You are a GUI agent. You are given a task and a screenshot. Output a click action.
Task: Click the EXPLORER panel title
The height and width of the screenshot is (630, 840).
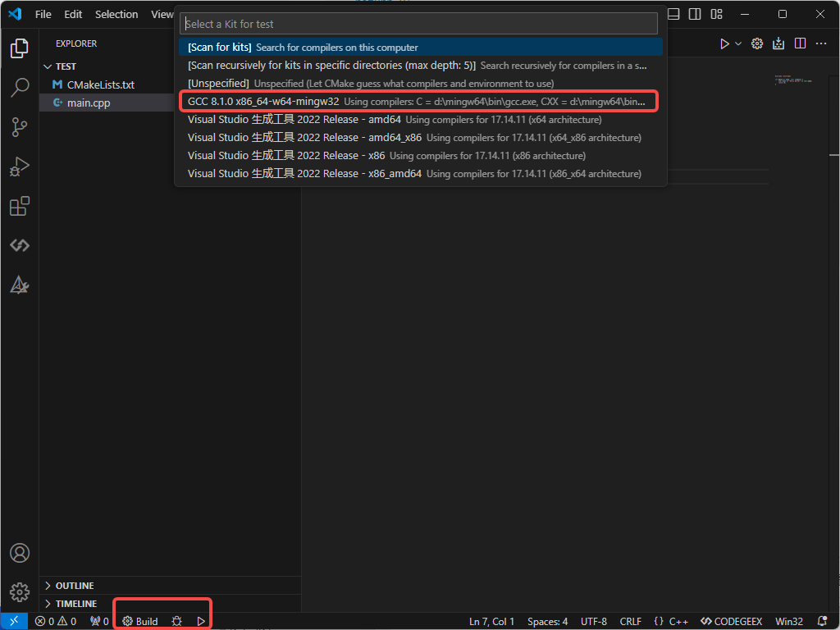(76, 43)
